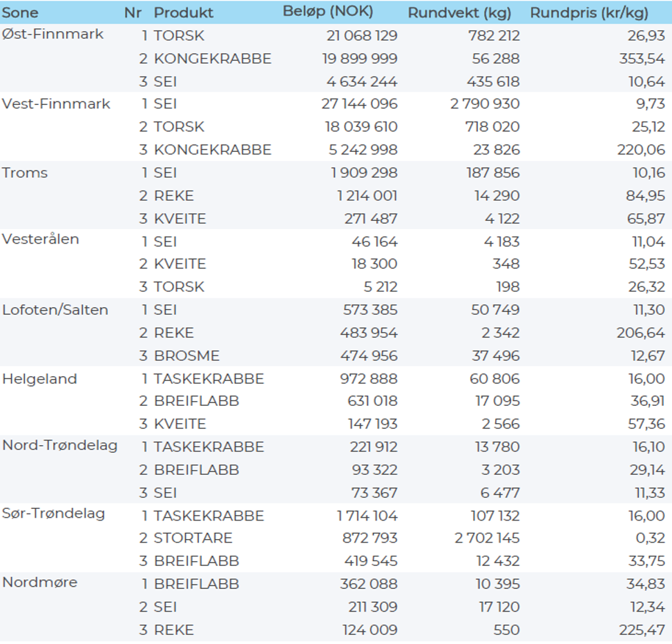672x644 pixels.
Task: Click the Helgeland zone label
Action: coord(39,379)
